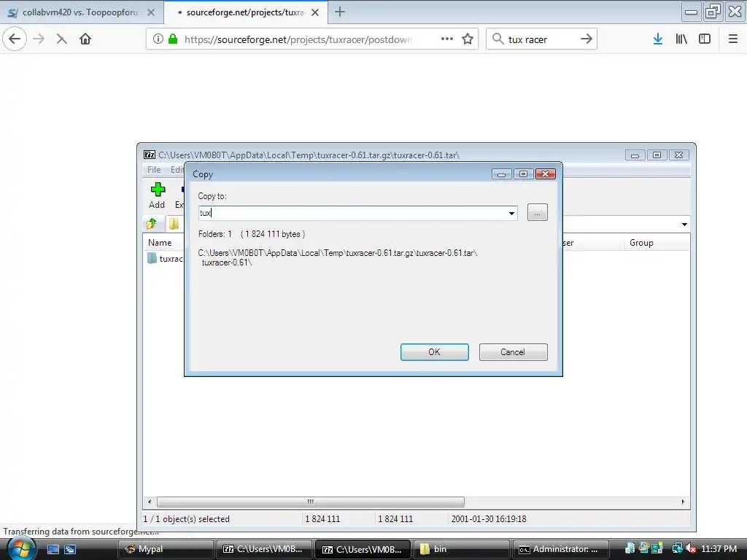
Task: Click the 7-Zip up folder icon
Action: 152,223
